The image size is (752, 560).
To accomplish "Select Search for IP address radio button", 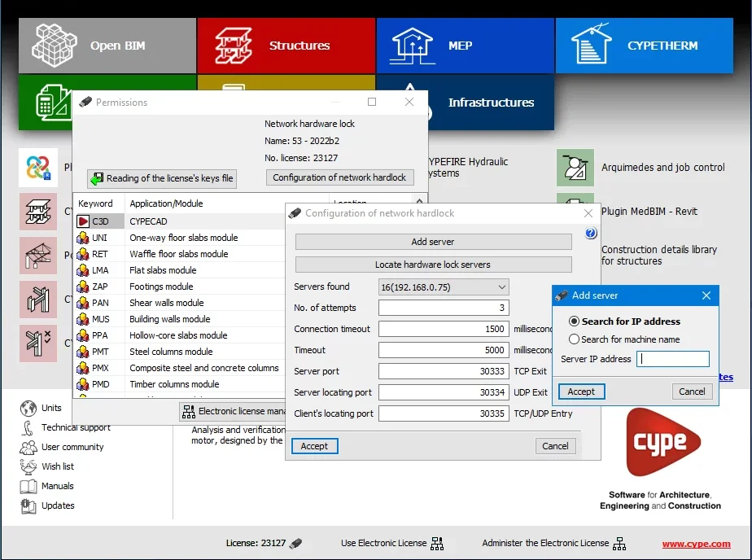I will point(574,322).
